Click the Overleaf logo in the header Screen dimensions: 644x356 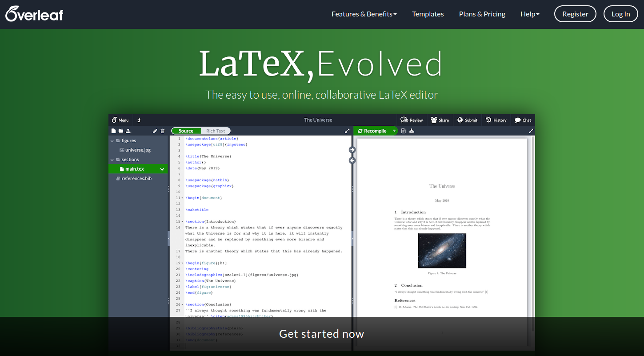[x=34, y=14]
